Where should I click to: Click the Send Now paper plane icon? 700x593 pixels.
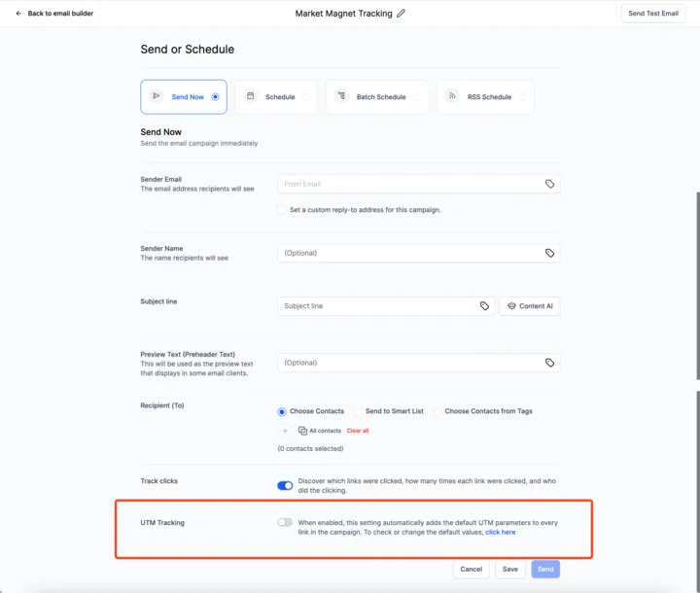click(157, 96)
